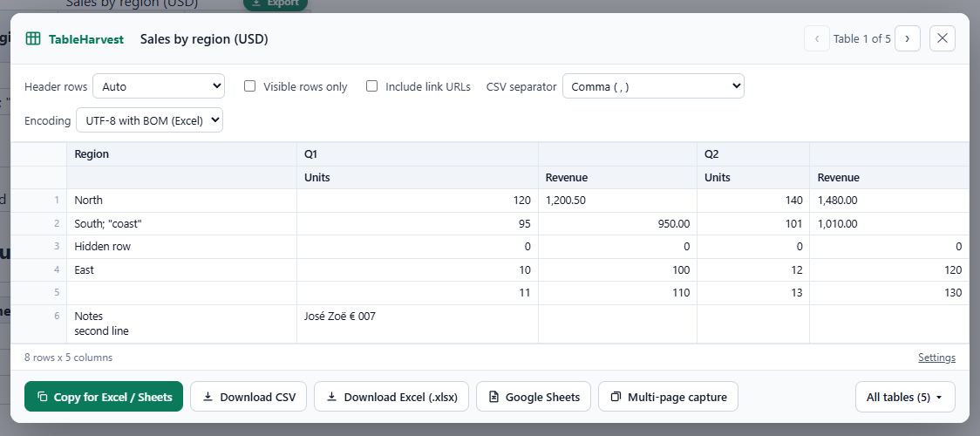980x436 pixels.
Task: Select the 'East' cell
Action: point(181,269)
